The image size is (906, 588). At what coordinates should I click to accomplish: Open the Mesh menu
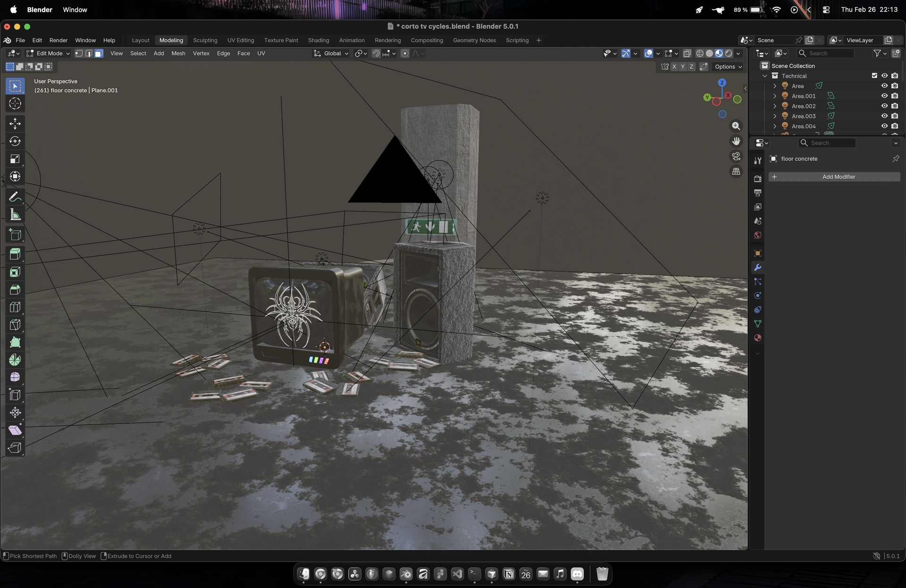(178, 53)
